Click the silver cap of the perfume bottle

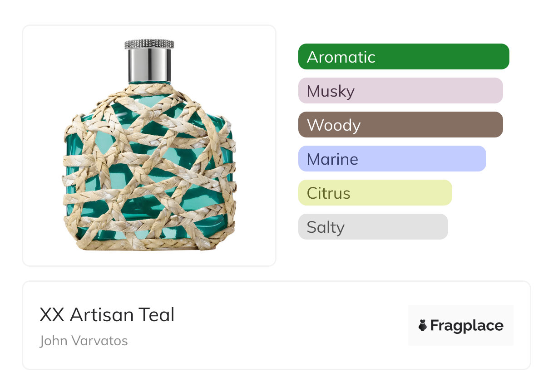[149, 65]
